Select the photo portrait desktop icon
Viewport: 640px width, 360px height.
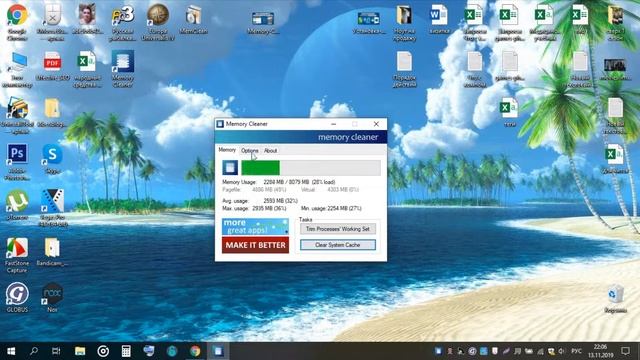pyautogui.click(x=87, y=20)
